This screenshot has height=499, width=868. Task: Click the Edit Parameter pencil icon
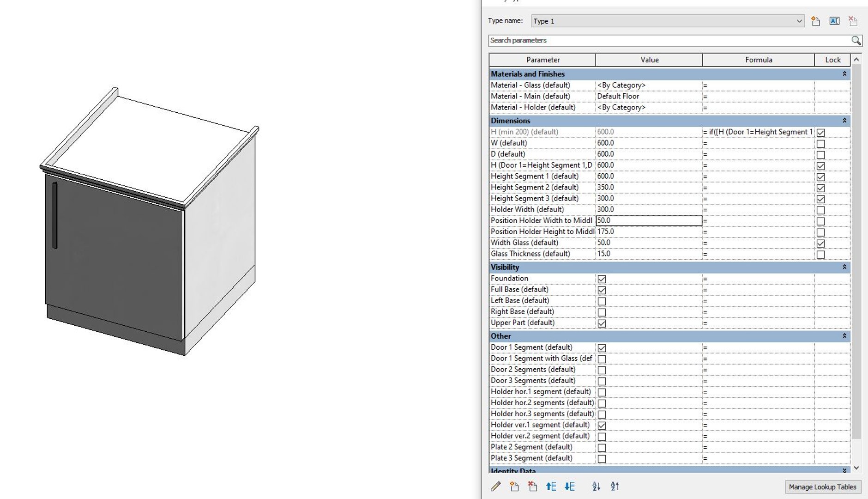[495, 486]
